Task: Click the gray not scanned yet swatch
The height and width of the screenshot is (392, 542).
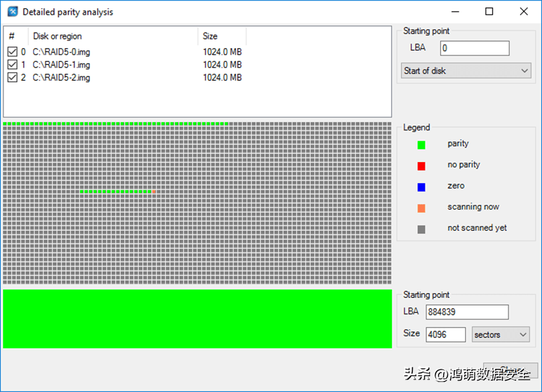Action: coord(421,229)
